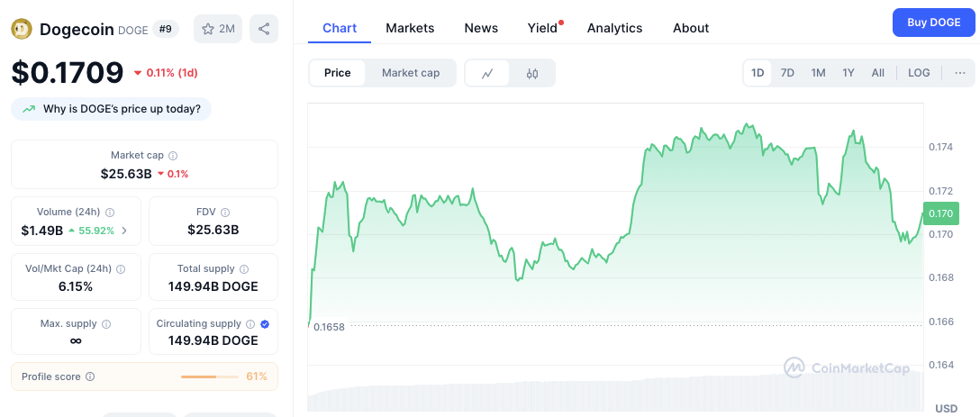Open more chart options ellipsis

(960, 73)
